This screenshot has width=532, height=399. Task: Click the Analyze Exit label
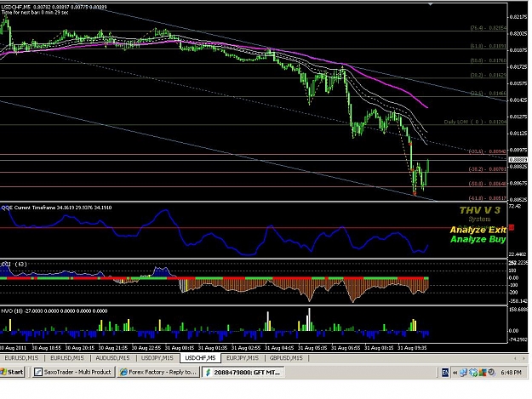tap(478, 230)
